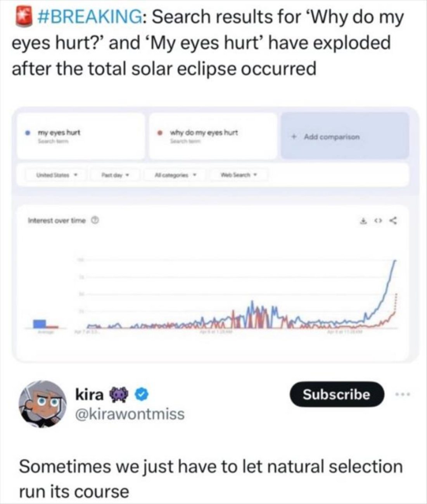Select the 'why do my eyes hurt' term box
This screenshot has width=427, height=504.
tap(213, 136)
